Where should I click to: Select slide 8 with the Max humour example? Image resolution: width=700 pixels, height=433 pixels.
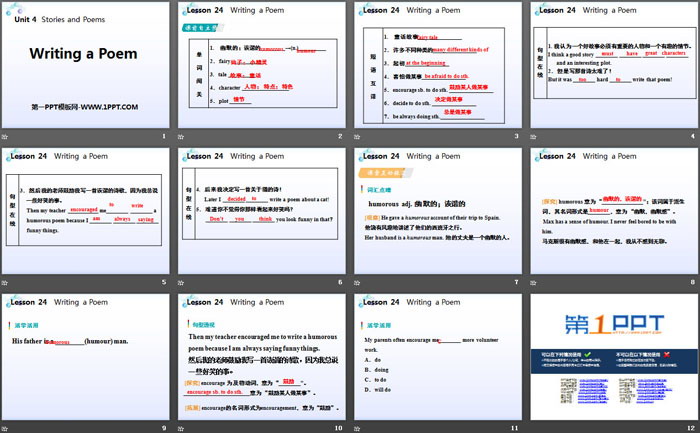[612, 211]
